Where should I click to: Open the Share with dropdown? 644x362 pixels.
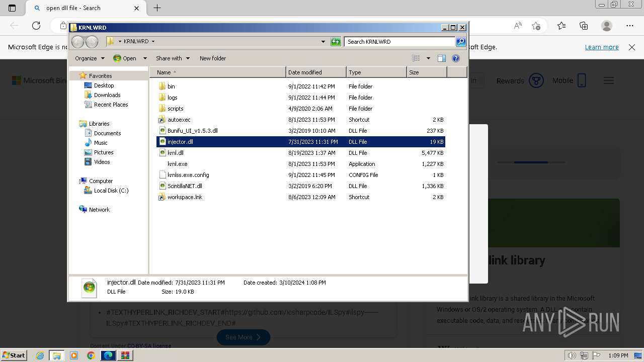[173, 58]
